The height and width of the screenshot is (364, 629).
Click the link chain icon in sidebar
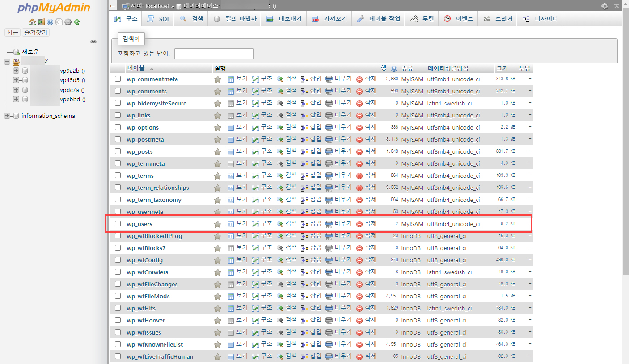[x=93, y=42]
